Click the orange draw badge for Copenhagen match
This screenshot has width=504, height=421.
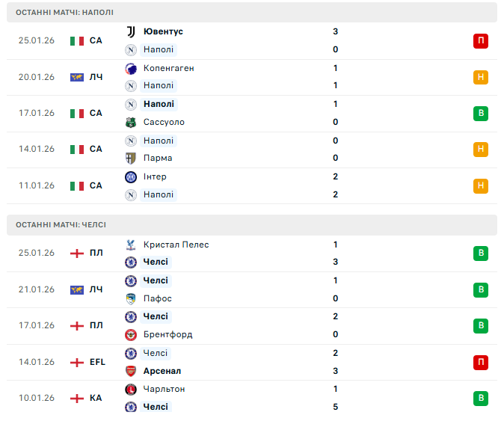coord(481,77)
